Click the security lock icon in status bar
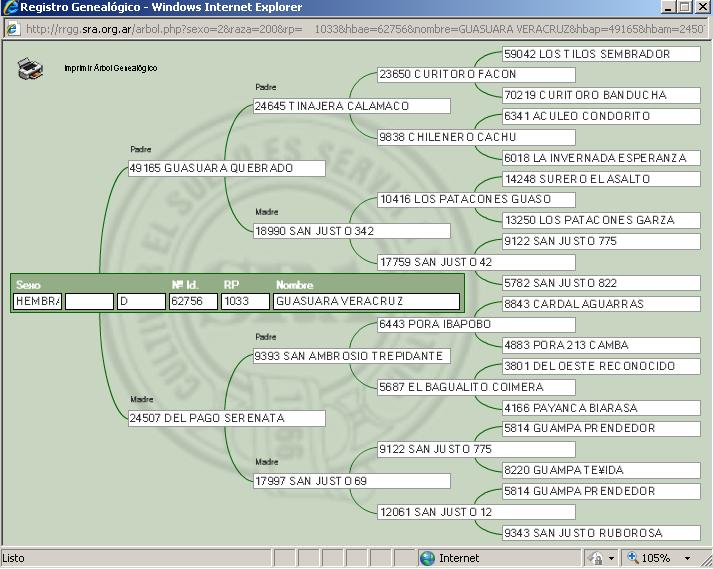Image resolution: width=713 pixels, height=569 pixels. click(596, 558)
